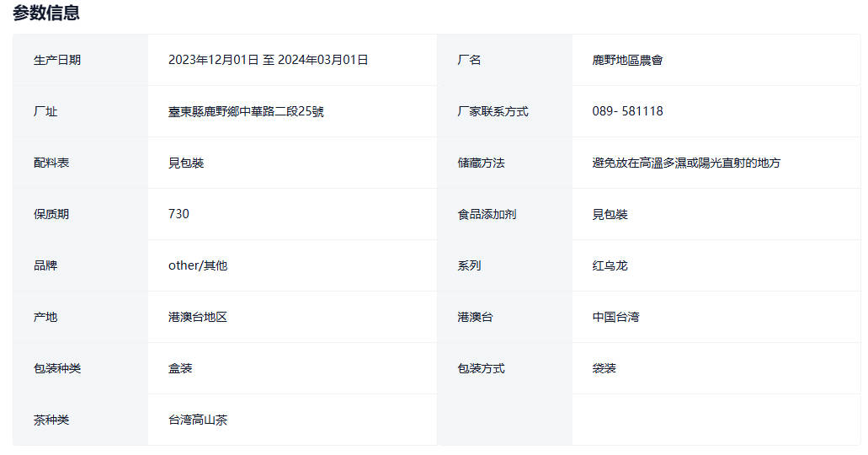Select the shelf life value 730
The height and width of the screenshot is (455, 868).
(x=178, y=214)
